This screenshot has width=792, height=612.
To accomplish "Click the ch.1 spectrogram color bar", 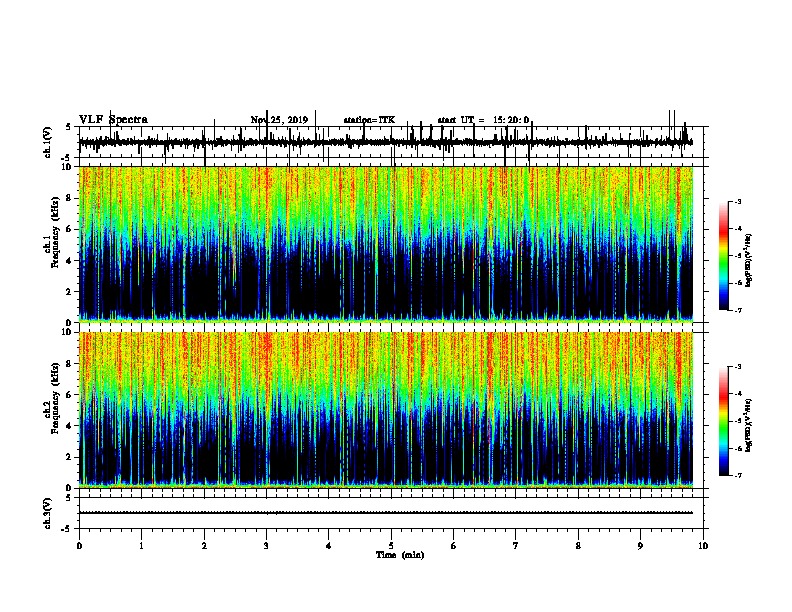I will 723,256.
